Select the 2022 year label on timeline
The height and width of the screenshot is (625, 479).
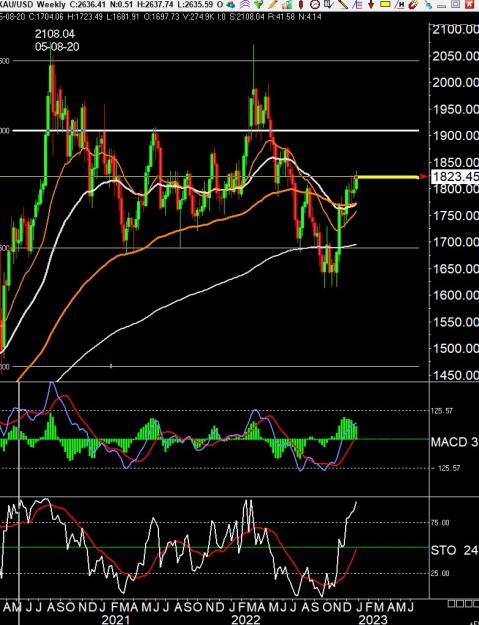click(248, 619)
